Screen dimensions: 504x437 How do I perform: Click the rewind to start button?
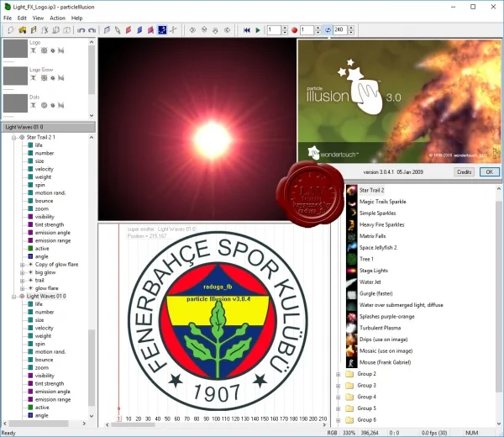click(246, 30)
